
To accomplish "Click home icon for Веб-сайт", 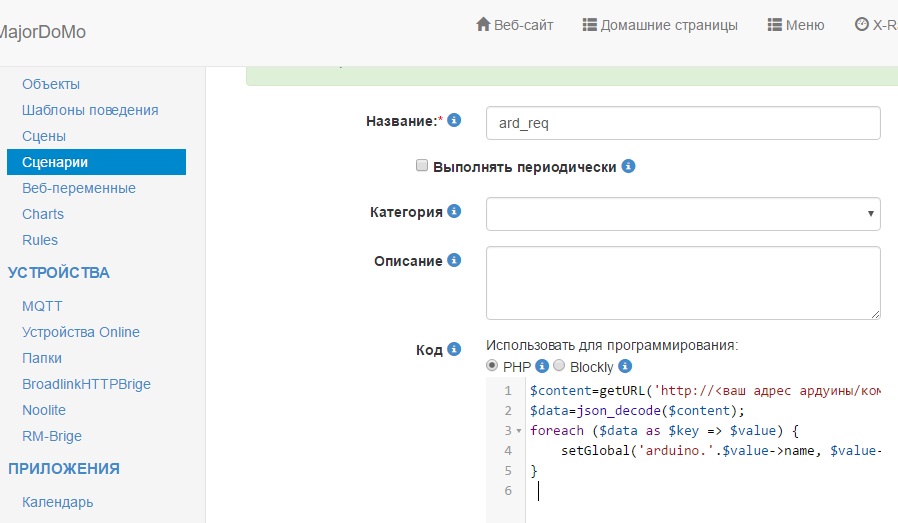I will pos(483,25).
